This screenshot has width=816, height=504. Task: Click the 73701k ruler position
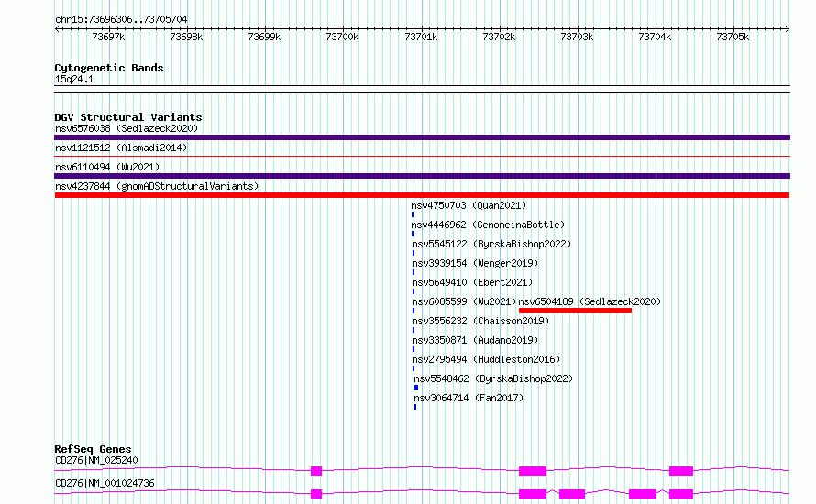point(421,37)
